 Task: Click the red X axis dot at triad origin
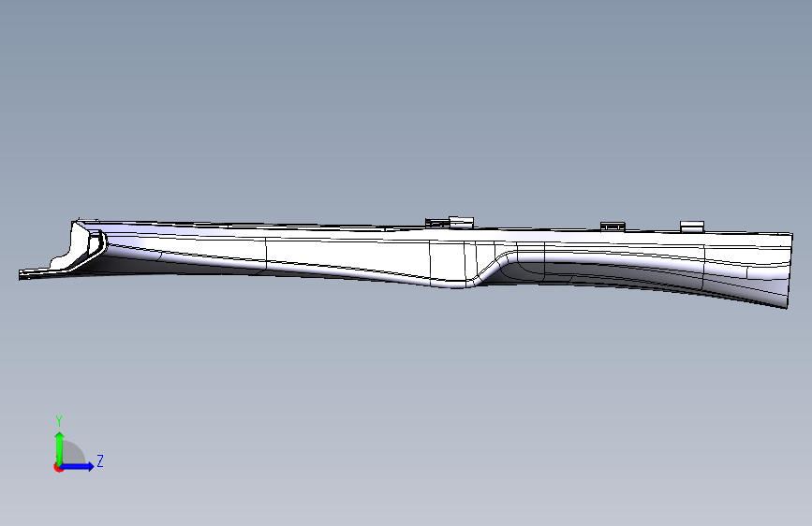tap(58, 467)
